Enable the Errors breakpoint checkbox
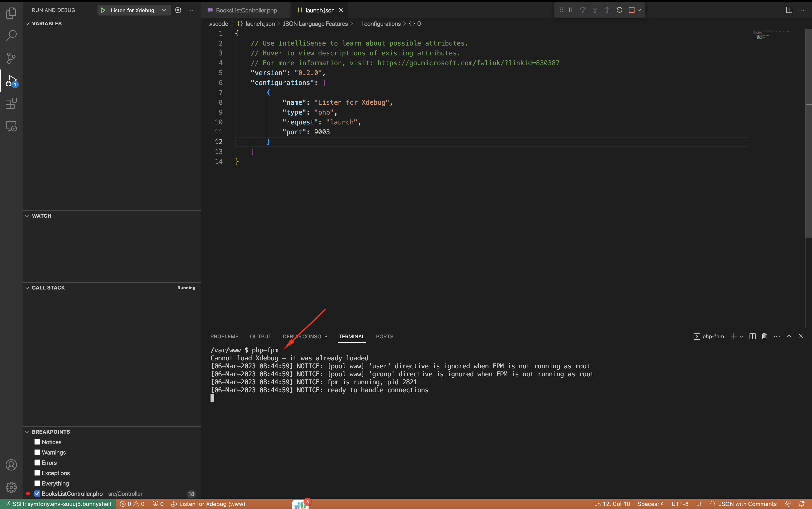Screen dimensions: 812x509 tap(37, 463)
